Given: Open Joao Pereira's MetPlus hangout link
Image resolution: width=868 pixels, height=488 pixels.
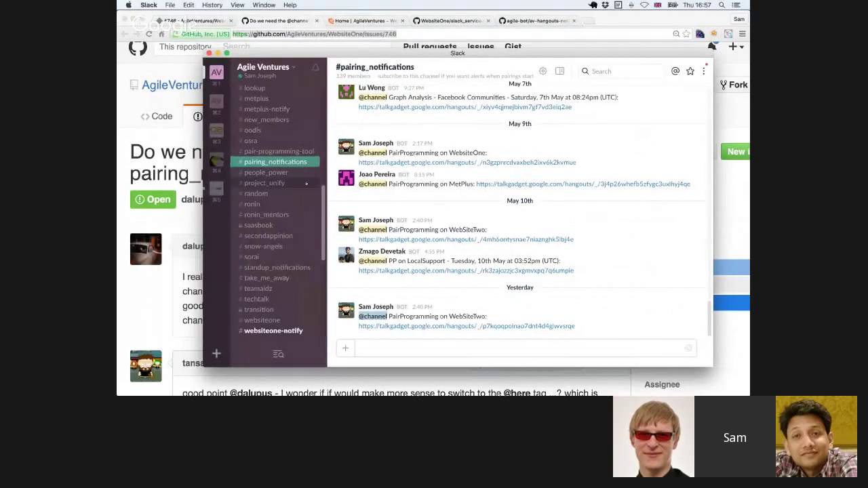Looking at the screenshot, I should [x=583, y=184].
